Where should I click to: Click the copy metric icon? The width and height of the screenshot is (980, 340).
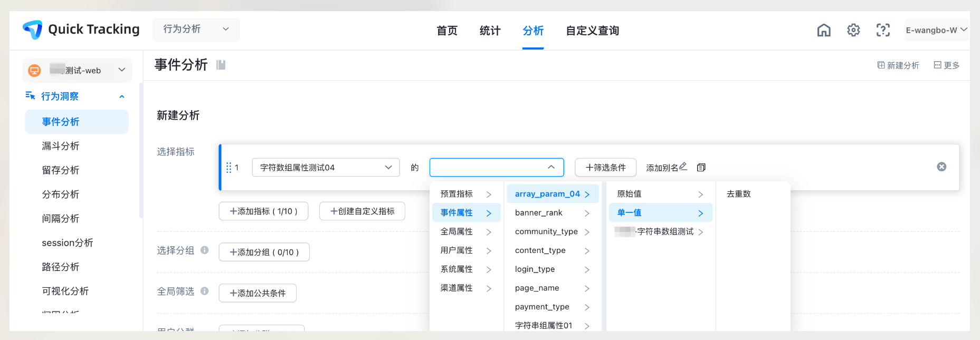[701, 168]
